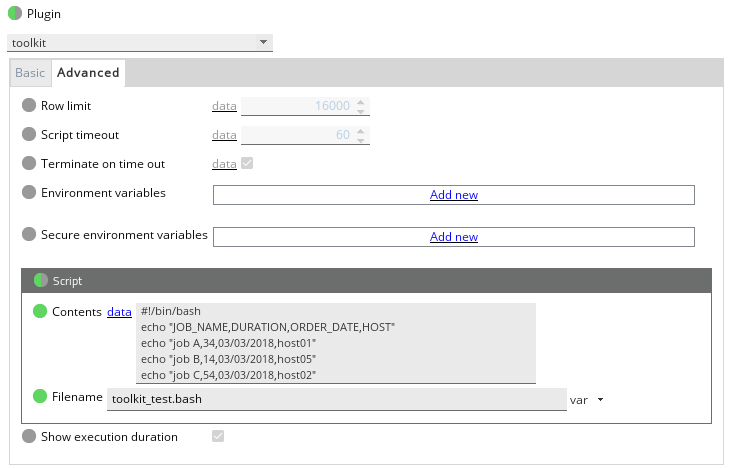Increase Row limit with the up arrow
The width and height of the screenshot is (730, 469).
361,102
